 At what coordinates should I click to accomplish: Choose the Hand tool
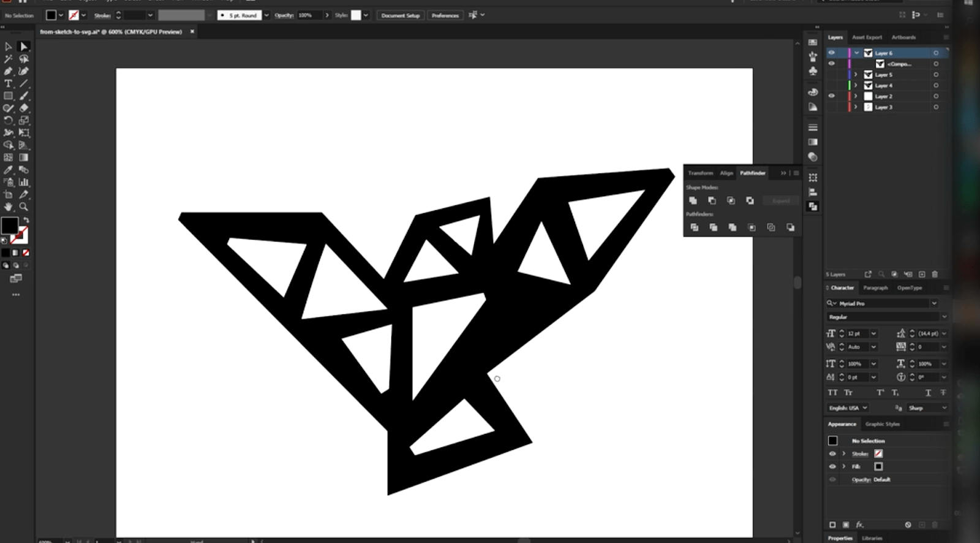[x=8, y=207]
